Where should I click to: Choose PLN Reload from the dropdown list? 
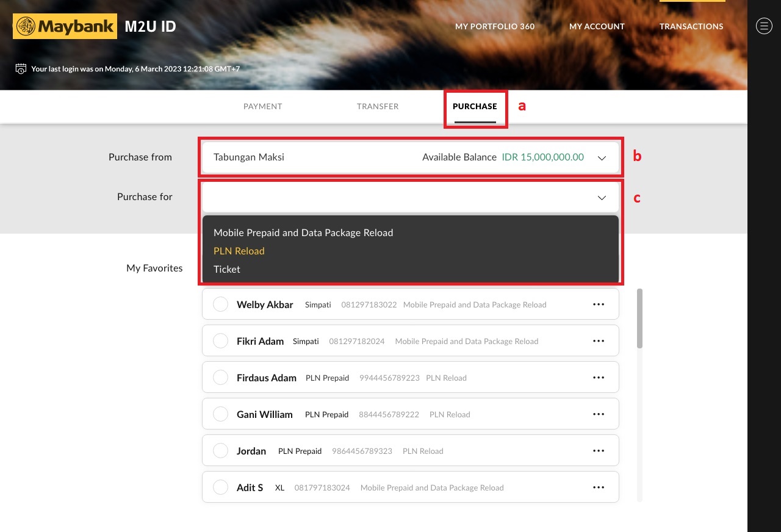coord(239,251)
